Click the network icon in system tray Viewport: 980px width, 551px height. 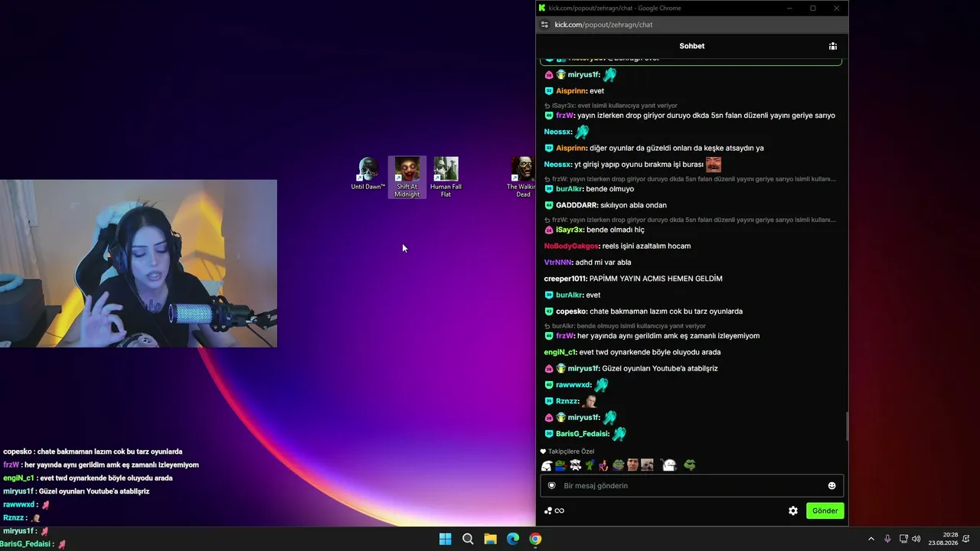(903, 539)
